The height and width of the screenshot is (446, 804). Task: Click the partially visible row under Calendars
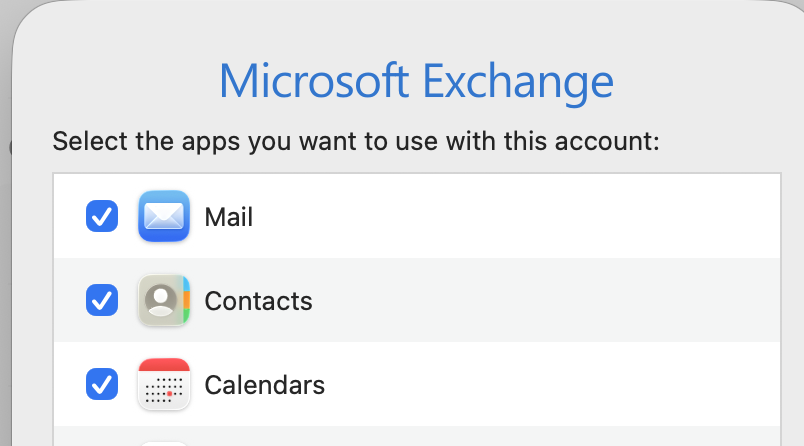[x=450, y=437]
